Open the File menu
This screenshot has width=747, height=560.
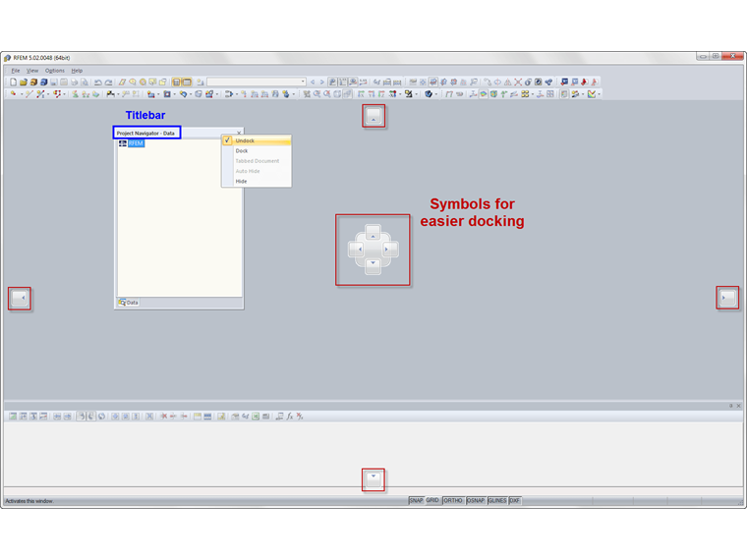[16, 71]
